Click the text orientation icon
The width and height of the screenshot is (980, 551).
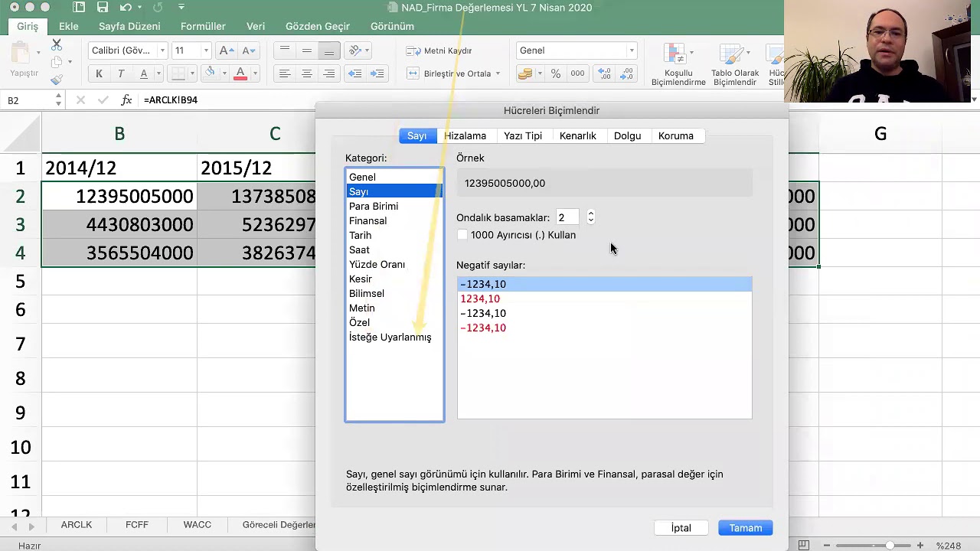click(x=354, y=51)
